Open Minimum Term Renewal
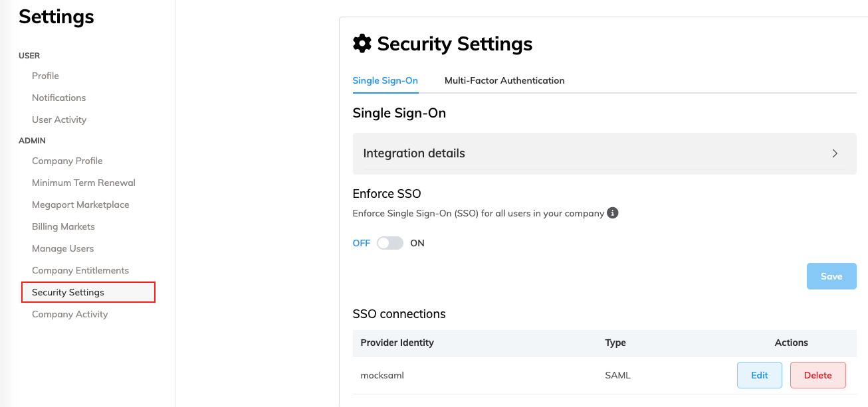Screen dimensions: 868x407 [x=83, y=183]
